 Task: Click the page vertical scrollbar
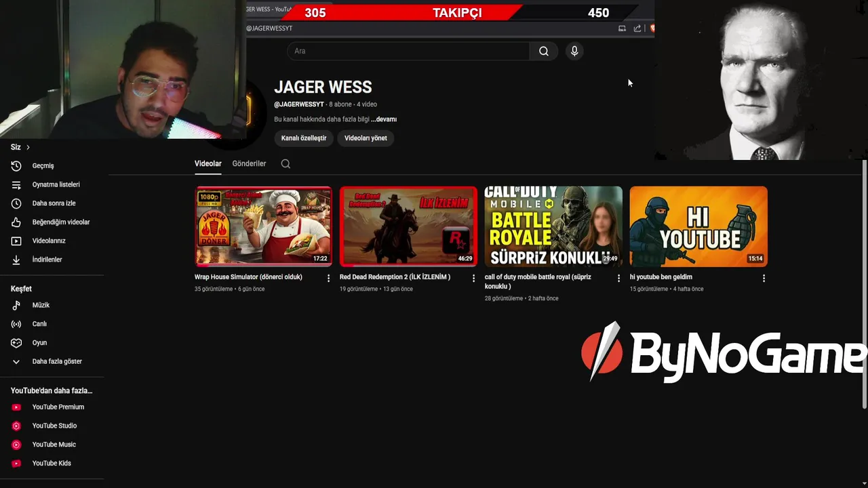click(865, 285)
